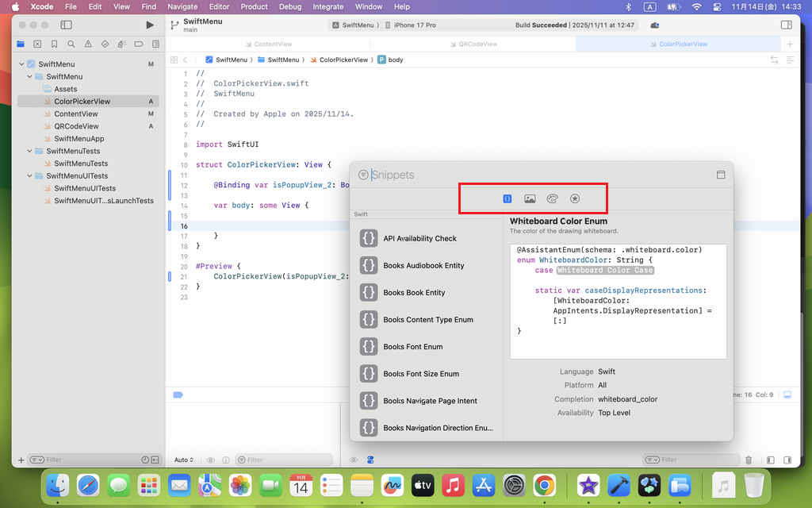The width and height of the screenshot is (812, 508).
Task: Open ContentView file in navigator
Action: click(x=76, y=114)
